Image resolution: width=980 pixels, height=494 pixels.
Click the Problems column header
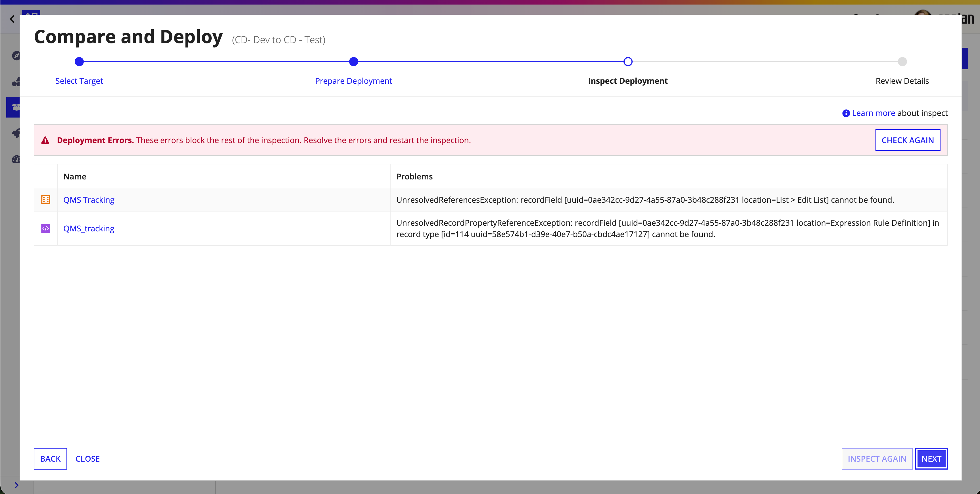coord(414,177)
